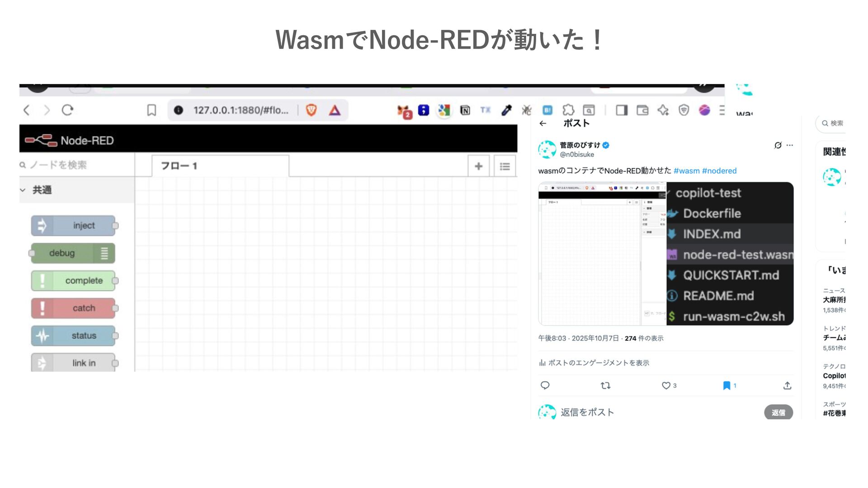Open the browser hamburger menu
This screenshot has width=868, height=488.
(722, 110)
